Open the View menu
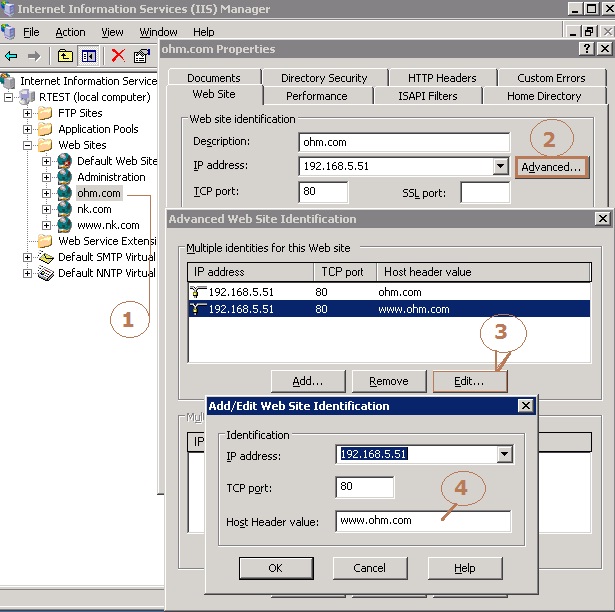The image size is (615, 612). (x=112, y=32)
